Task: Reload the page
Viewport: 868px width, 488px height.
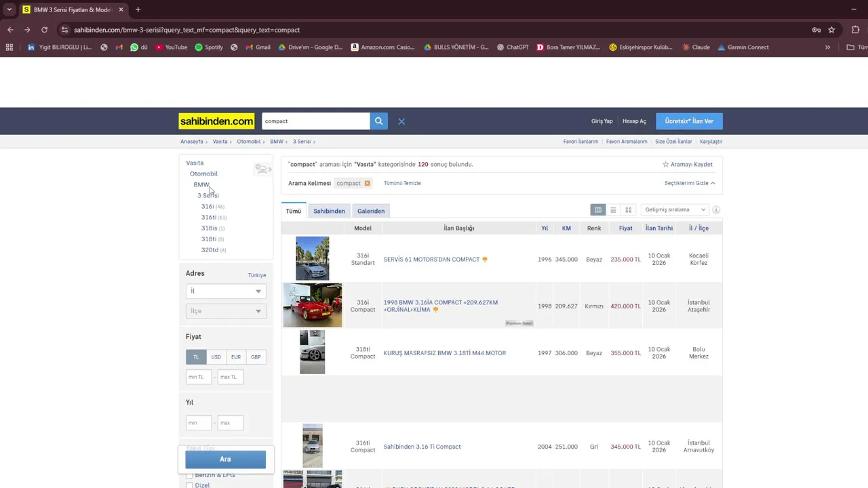Action: pyautogui.click(x=44, y=30)
